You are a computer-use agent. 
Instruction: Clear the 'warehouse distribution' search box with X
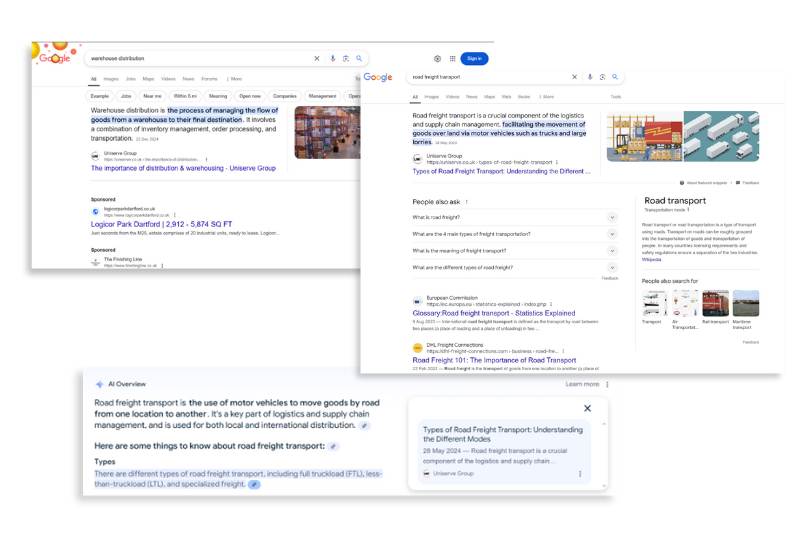pyautogui.click(x=317, y=59)
